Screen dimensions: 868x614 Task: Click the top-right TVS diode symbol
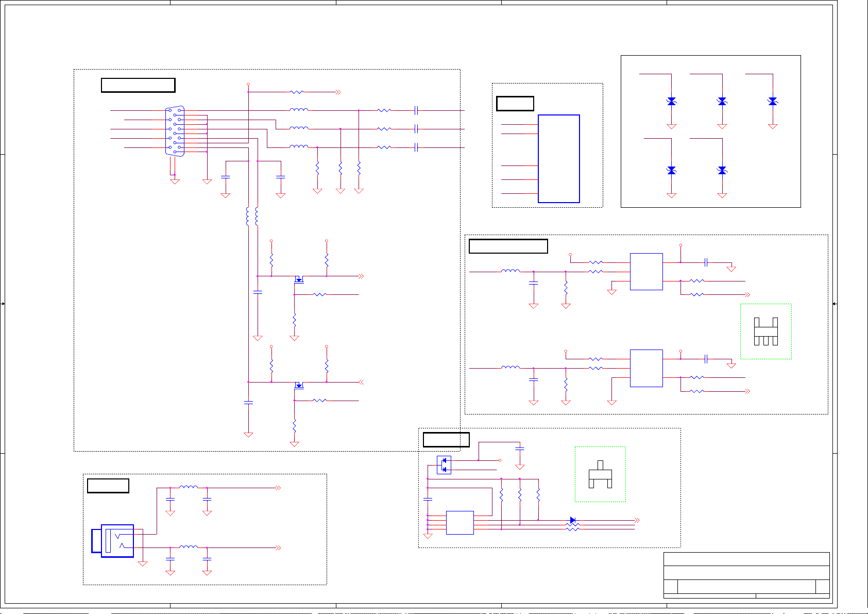772,102
